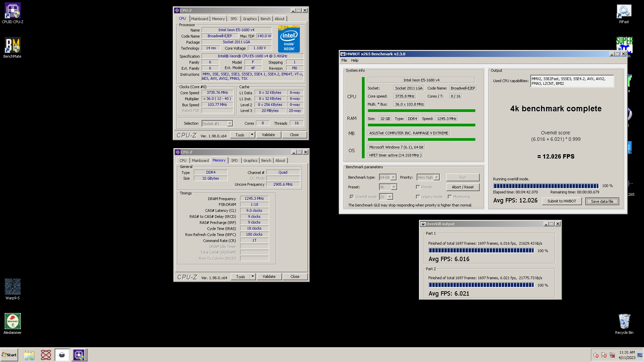Viewport: 644px width, 362px height.
Task: Click the overkill mode 100% progress bar
Action: tap(546, 186)
